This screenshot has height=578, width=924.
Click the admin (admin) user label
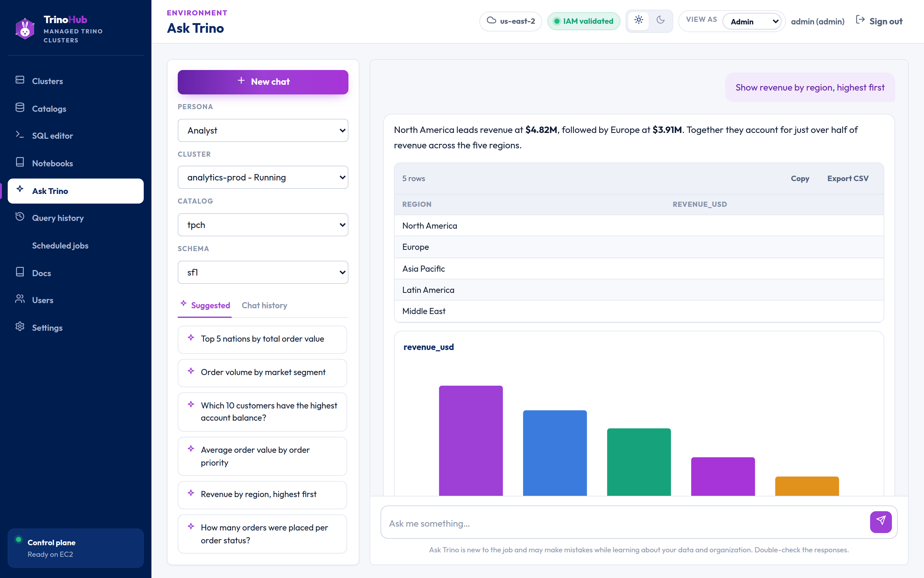[817, 22]
